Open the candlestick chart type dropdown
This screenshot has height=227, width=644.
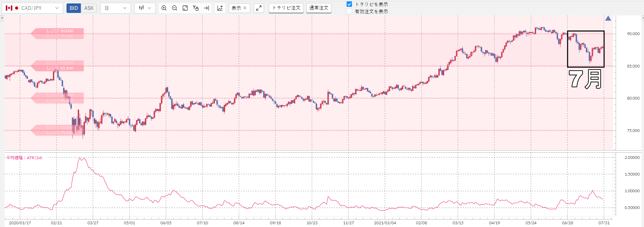click(x=145, y=8)
